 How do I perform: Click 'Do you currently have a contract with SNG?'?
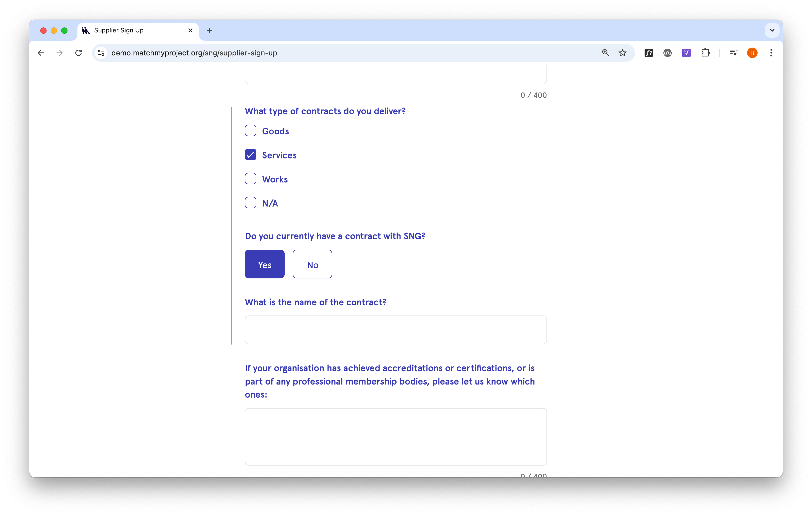click(x=335, y=236)
